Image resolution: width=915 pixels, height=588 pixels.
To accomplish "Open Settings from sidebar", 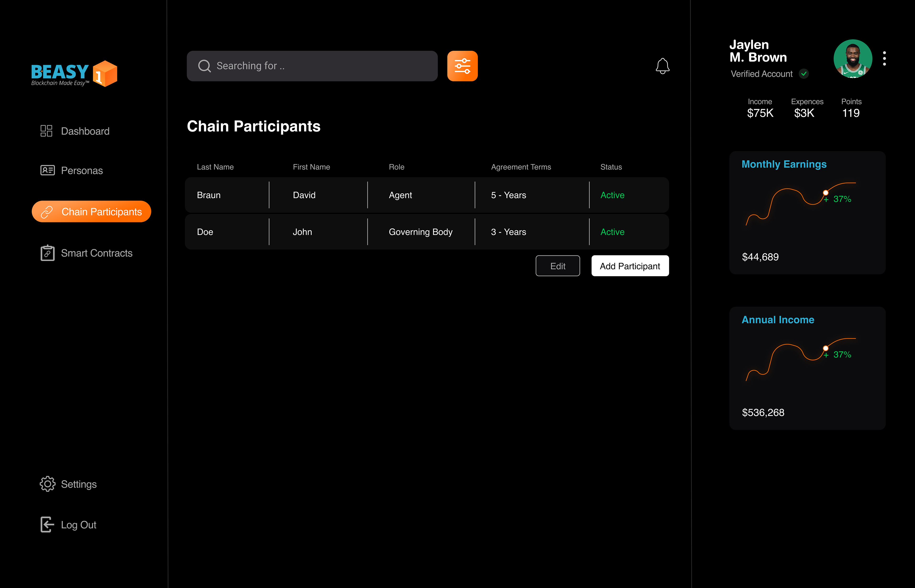I will coord(68,484).
